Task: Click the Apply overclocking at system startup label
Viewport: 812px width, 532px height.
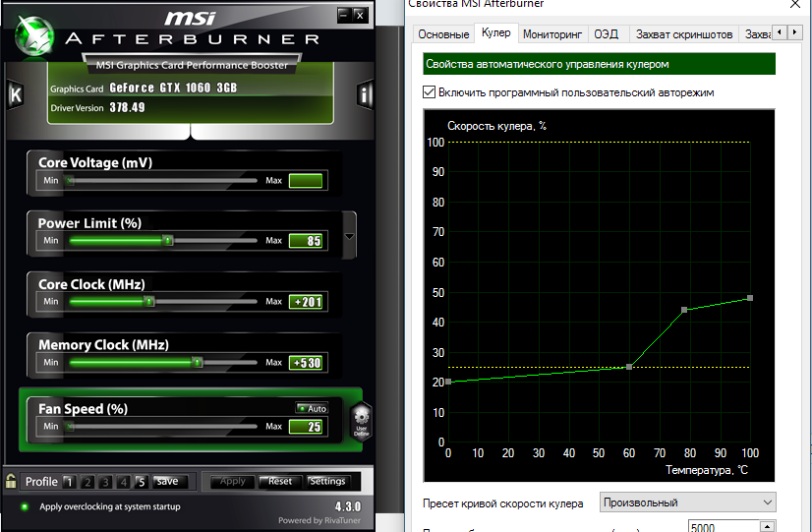Action: pyautogui.click(x=110, y=506)
